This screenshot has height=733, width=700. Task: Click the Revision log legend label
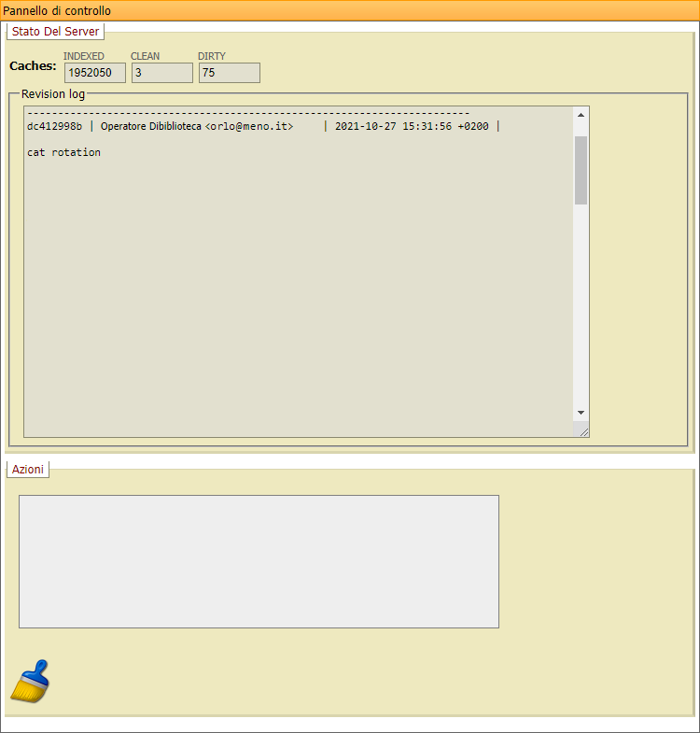pyautogui.click(x=52, y=94)
